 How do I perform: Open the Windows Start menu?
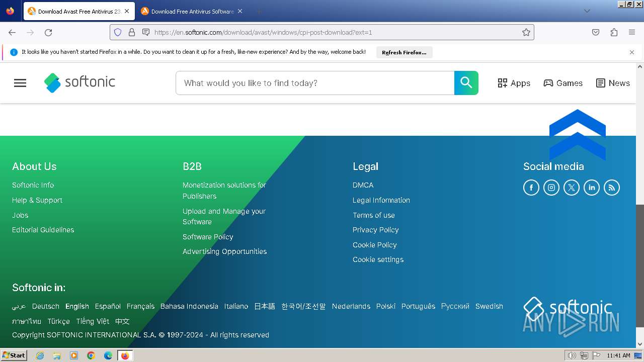pos(14,355)
